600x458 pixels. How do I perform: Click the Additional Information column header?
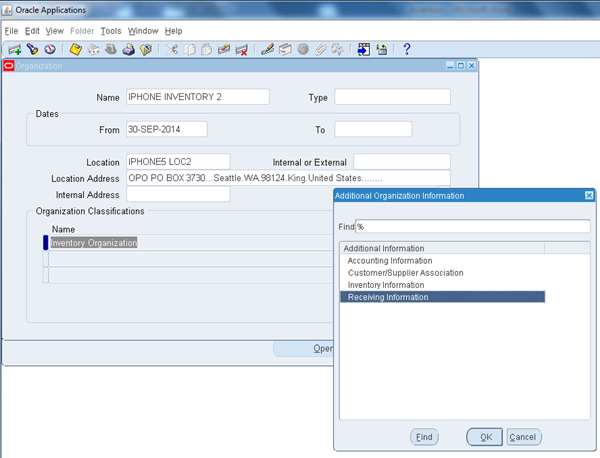pos(442,248)
